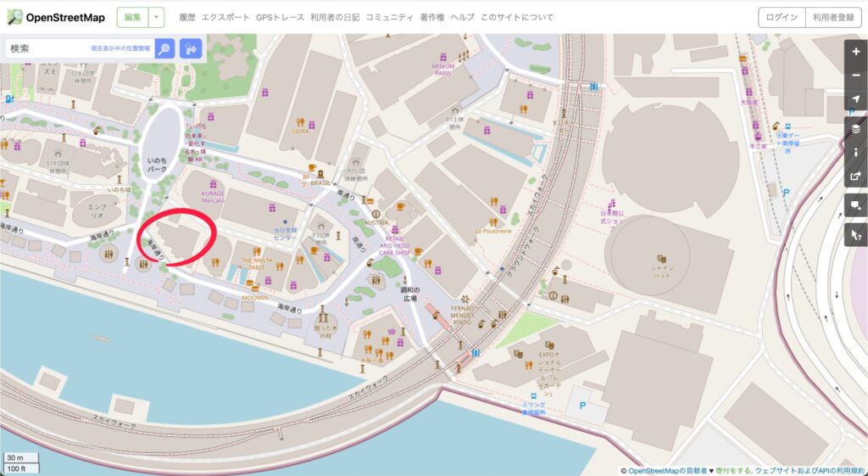Add a note to the map
This screenshot has height=476, width=868.
tap(856, 205)
